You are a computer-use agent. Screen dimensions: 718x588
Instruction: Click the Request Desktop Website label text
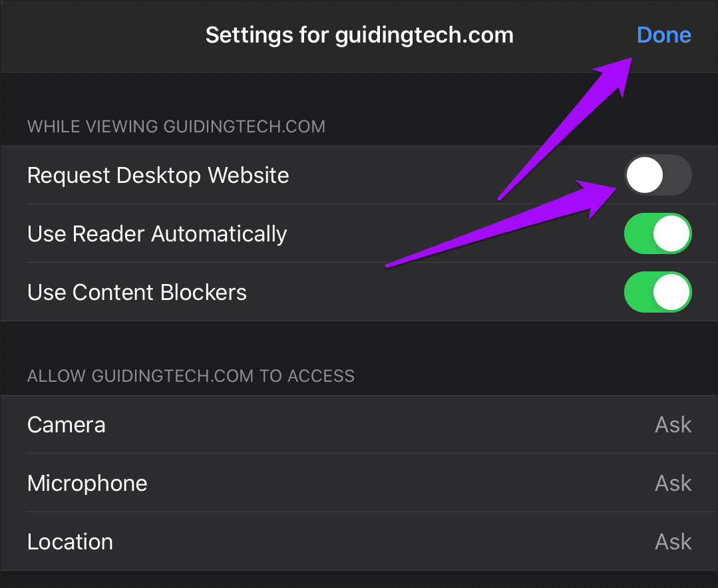tap(158, 176)
